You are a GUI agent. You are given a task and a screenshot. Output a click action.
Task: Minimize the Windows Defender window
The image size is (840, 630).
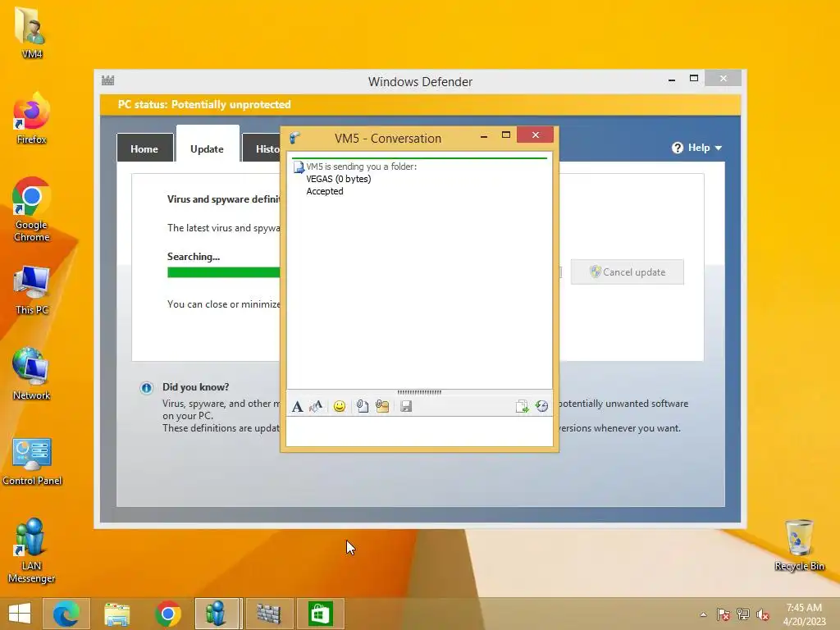coord(672,80)
